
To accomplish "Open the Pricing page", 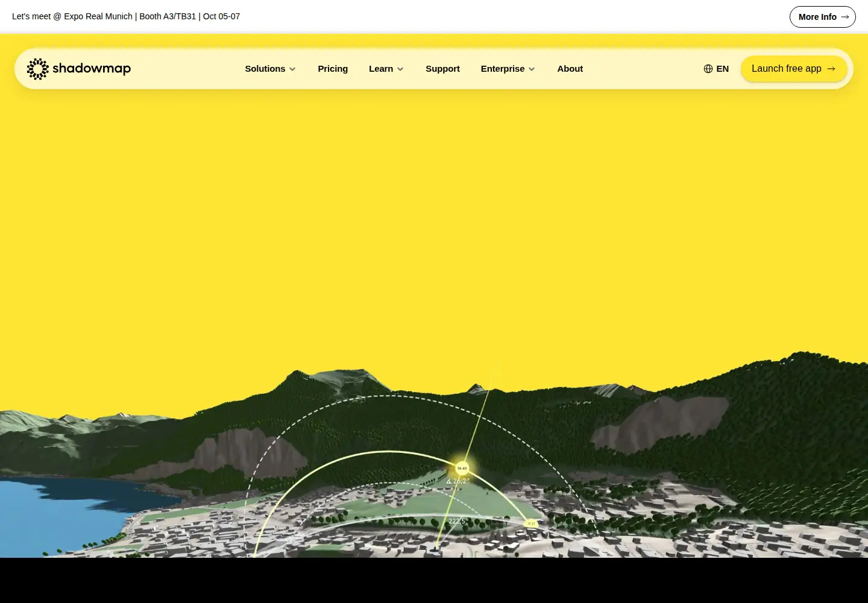I will click(x=333, y=69).
